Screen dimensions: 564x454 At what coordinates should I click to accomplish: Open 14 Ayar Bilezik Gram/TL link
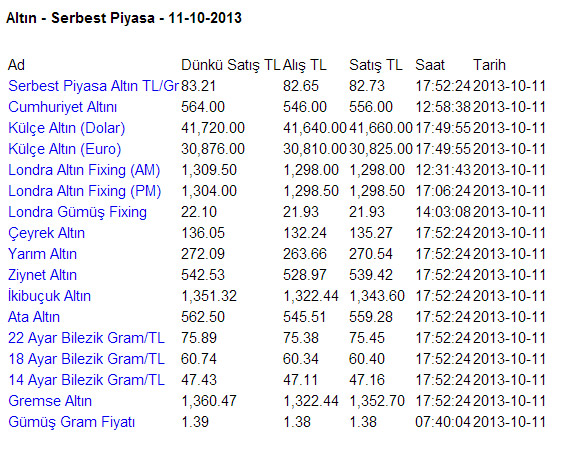(x=86, y=380)
